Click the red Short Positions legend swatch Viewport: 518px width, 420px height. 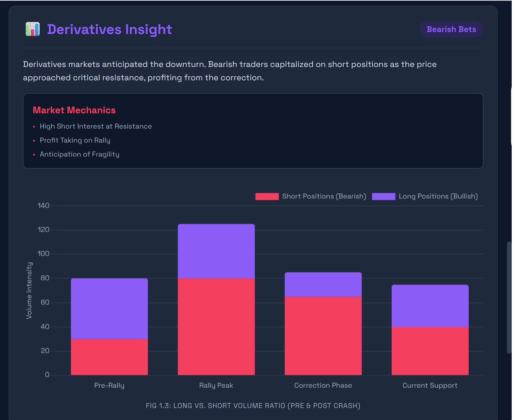(267, 197)
